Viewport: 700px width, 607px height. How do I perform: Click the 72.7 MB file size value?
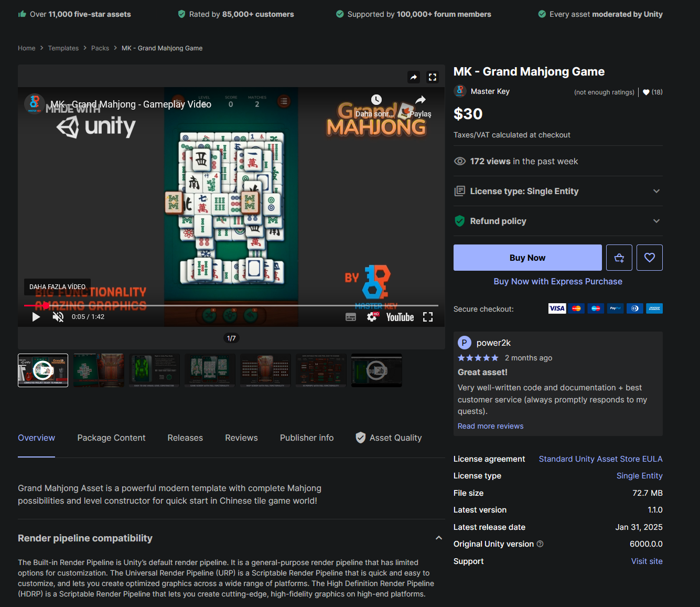tap(648, 493)
